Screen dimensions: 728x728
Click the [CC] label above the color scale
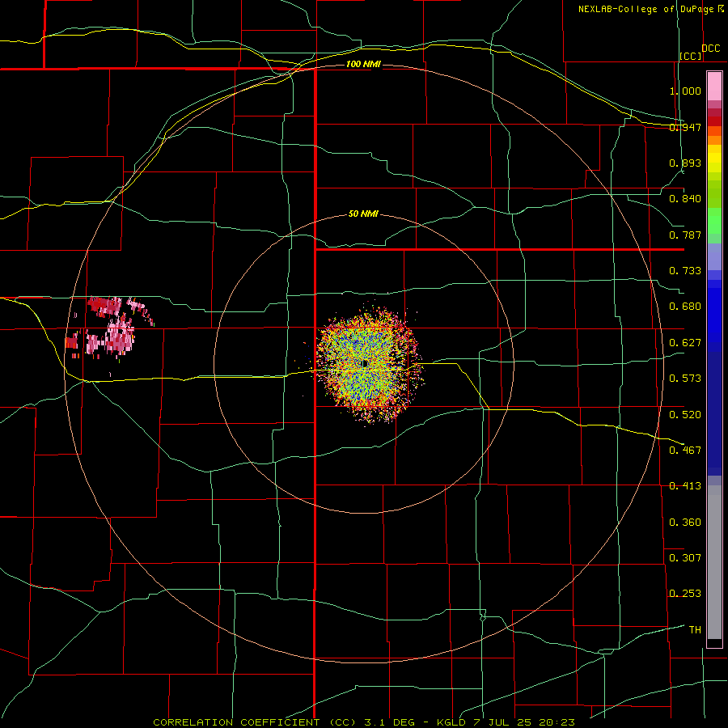(x=691, y=56)
